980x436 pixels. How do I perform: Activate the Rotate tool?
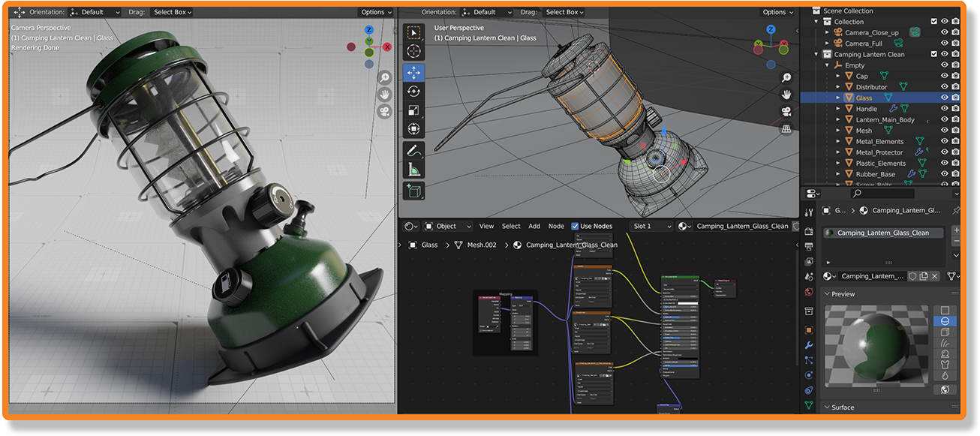tap(413, 92)
